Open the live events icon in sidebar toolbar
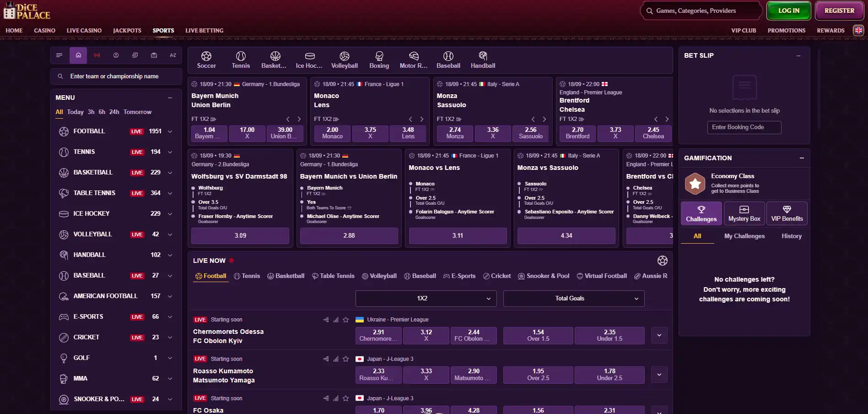 (x=97, y=55)
